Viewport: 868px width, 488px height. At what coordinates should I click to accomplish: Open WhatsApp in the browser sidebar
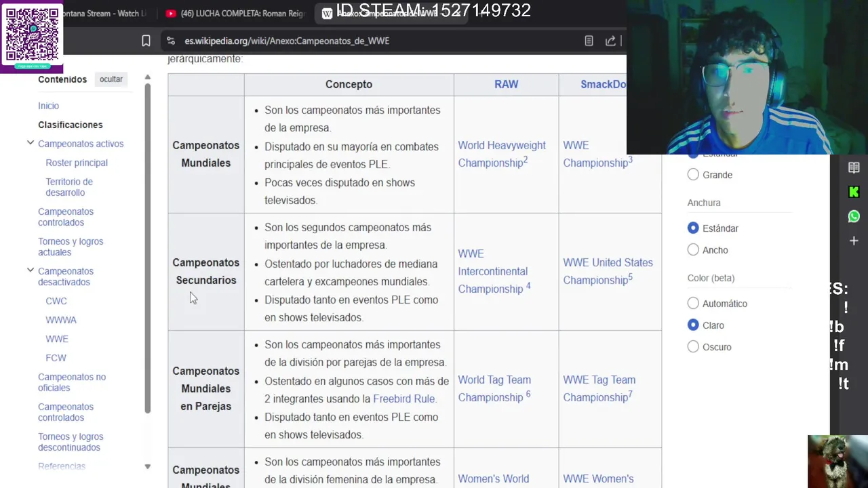(x=854, y=216)
